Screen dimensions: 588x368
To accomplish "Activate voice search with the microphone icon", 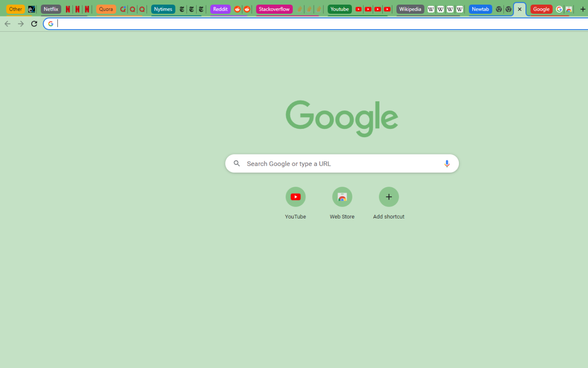I will [447, 163].
